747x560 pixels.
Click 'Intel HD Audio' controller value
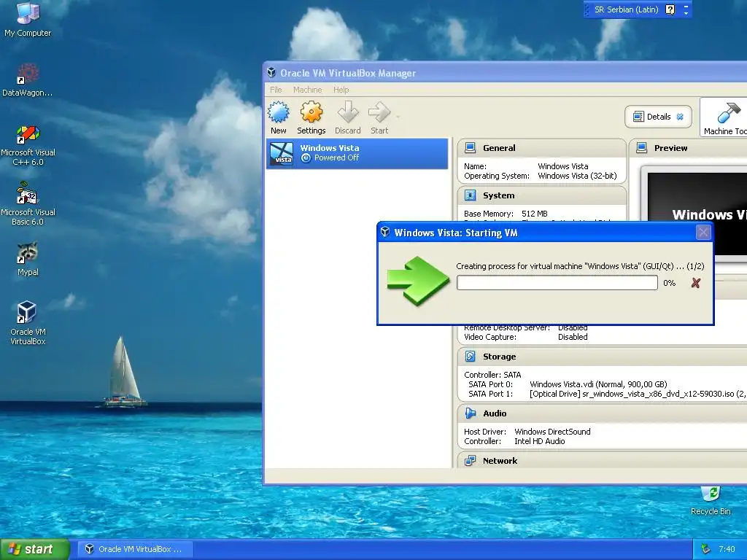coord(539,441)
